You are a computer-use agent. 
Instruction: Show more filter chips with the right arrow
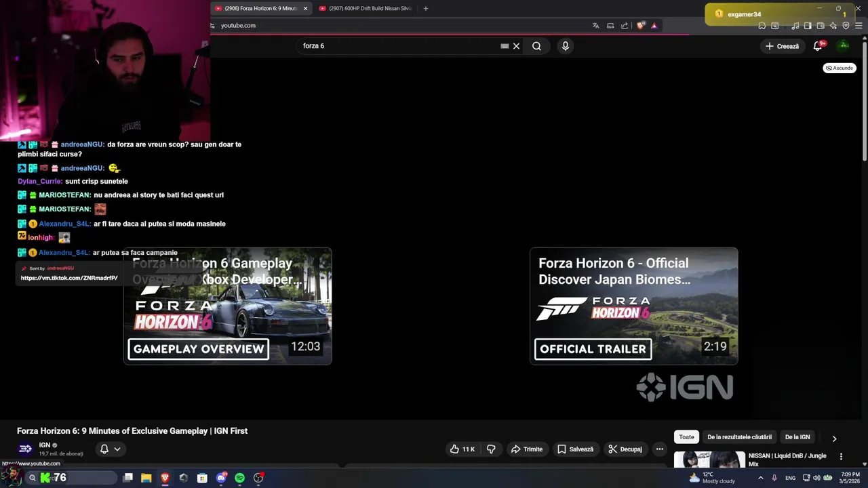tap(834, 439)
